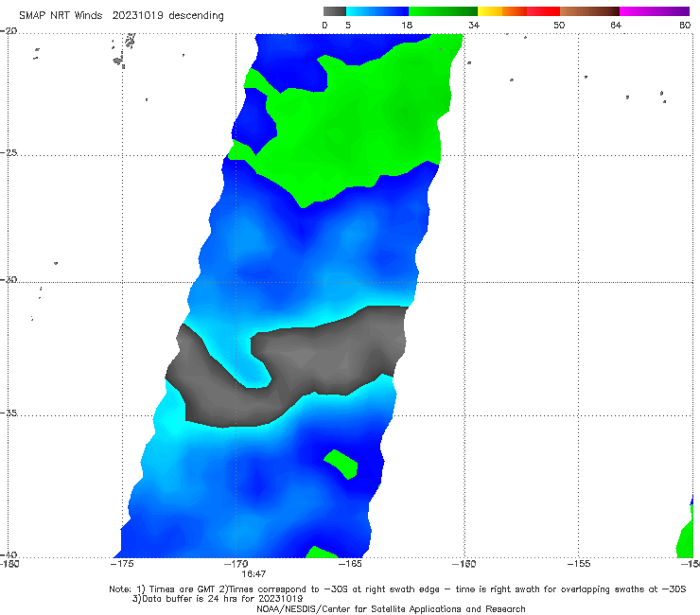The image size is (700, 615).
Task: Click the longitude label '-175'
Action: pyautogui.click(x=122, y=564)
